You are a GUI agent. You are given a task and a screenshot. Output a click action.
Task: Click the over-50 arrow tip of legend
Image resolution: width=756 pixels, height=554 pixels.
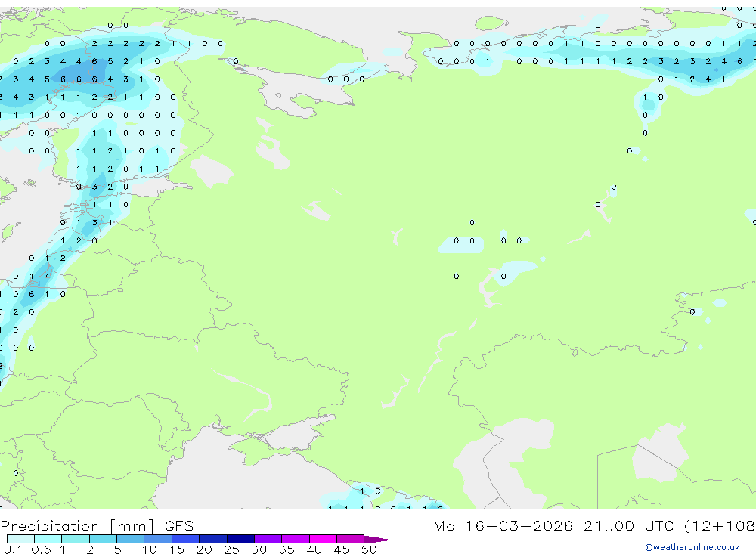(377, 539)
